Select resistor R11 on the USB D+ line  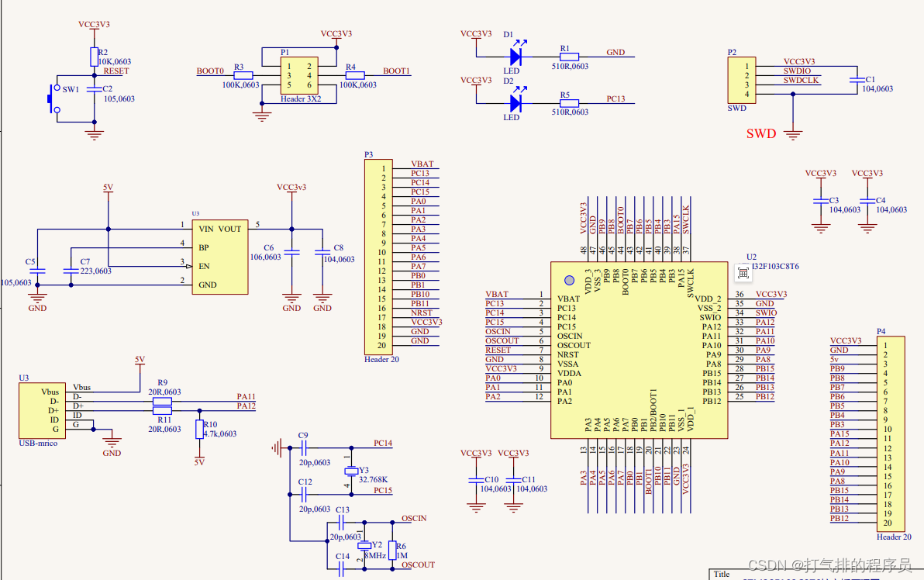click(x=162, y=410)
